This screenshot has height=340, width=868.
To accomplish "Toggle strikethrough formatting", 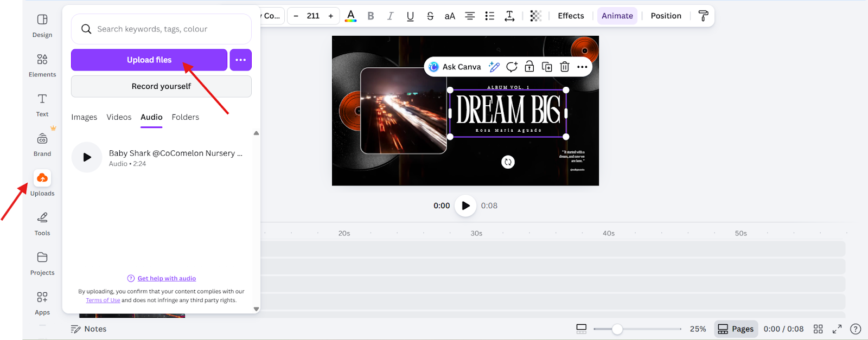I will pyautogui.click(x=430, y=16).
